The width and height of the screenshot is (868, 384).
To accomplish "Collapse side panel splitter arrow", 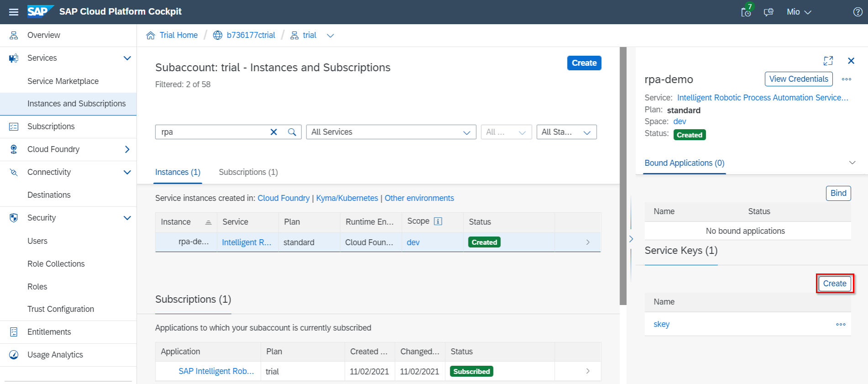I will click(631, 239).
